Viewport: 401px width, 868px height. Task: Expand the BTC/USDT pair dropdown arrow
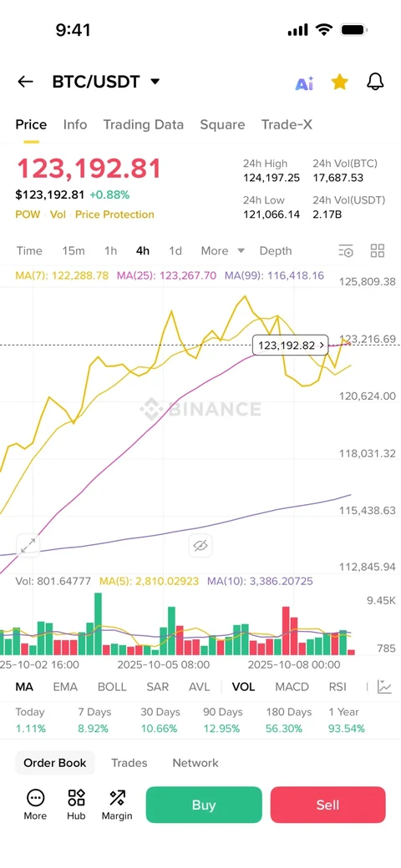pos(155,82)
